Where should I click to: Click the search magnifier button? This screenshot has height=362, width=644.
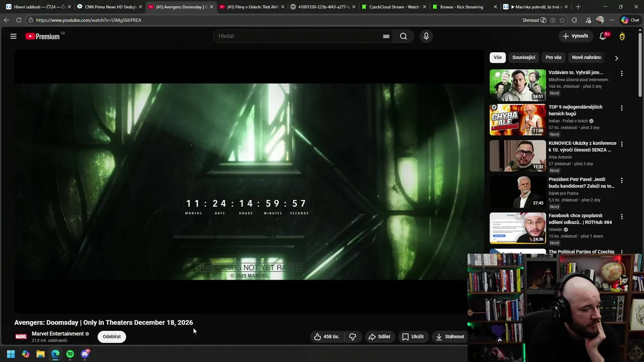pos(404,36)
